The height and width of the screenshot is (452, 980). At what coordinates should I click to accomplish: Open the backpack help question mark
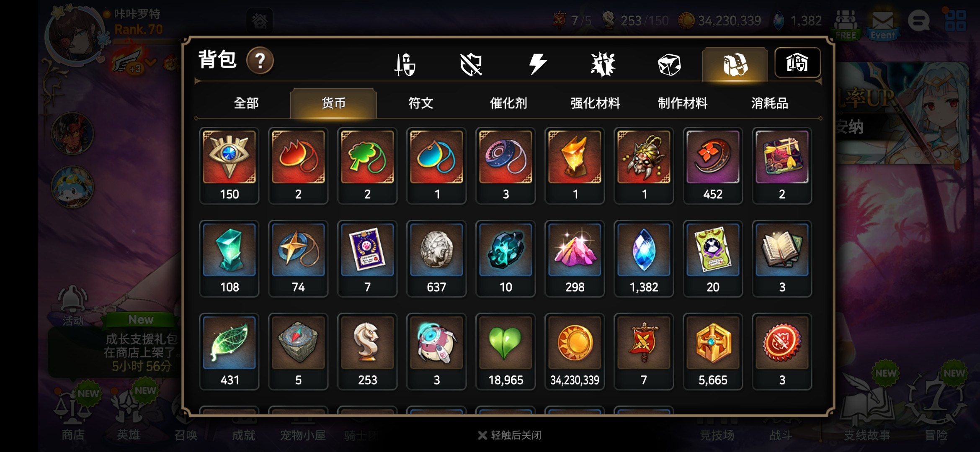tap(260, 61)
